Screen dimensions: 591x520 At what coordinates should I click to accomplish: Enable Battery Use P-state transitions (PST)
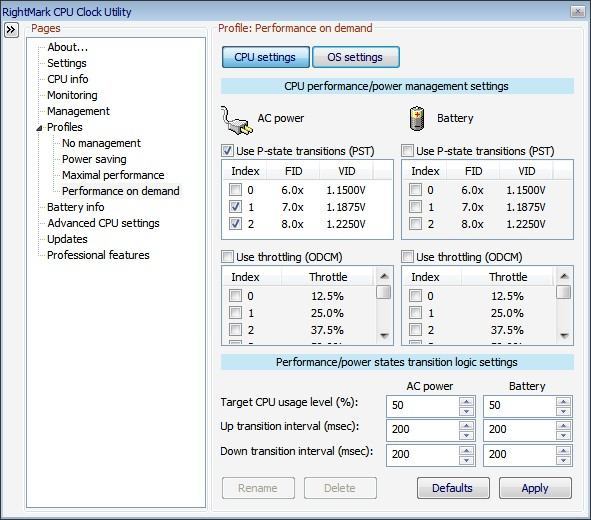[x=407, y=151]
